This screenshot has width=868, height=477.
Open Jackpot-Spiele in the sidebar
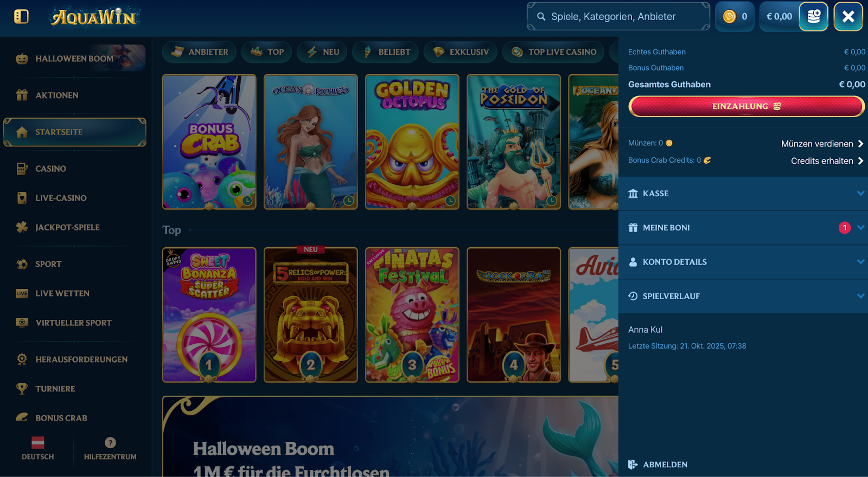pyautogui.click(x=67, y=228)
